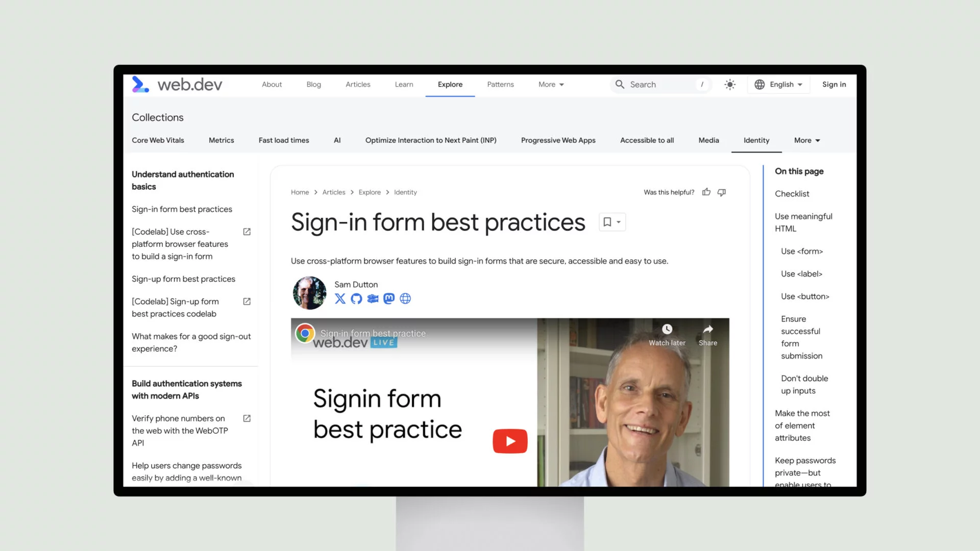Click Sam Dutton's Mastodon icon
The height and width of the screenshot is (551, 980).
click(389, 298)
